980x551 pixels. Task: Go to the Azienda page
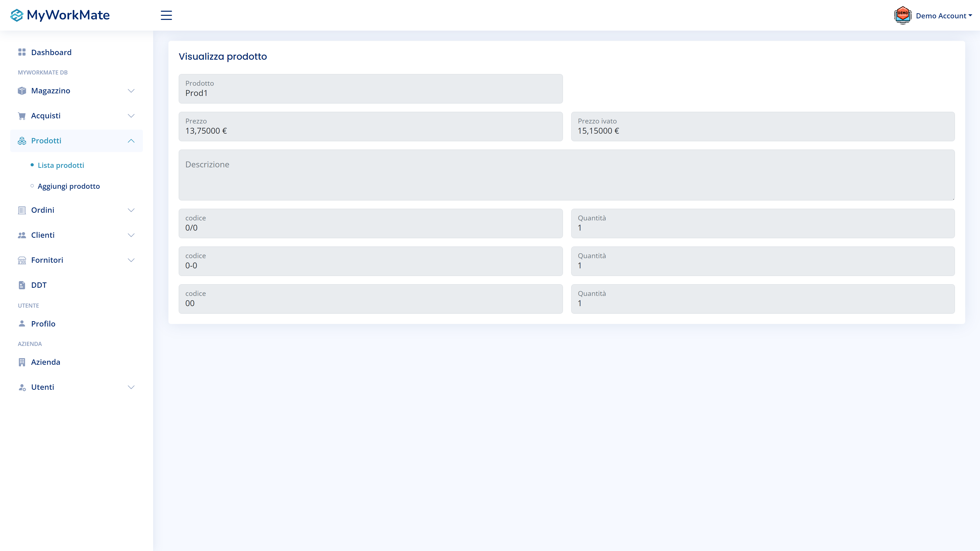click(77, 362)
